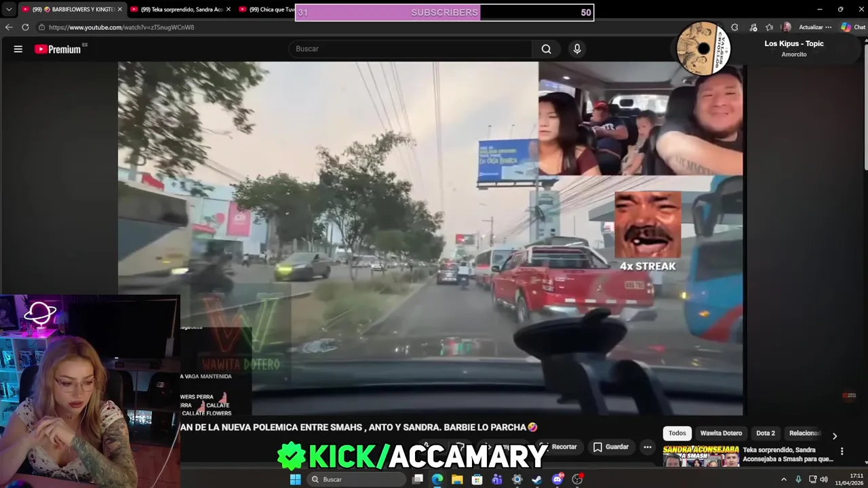
Task: Open the browser three-dot settings menu
Action: pyautogui.click(x=829, y=27)
